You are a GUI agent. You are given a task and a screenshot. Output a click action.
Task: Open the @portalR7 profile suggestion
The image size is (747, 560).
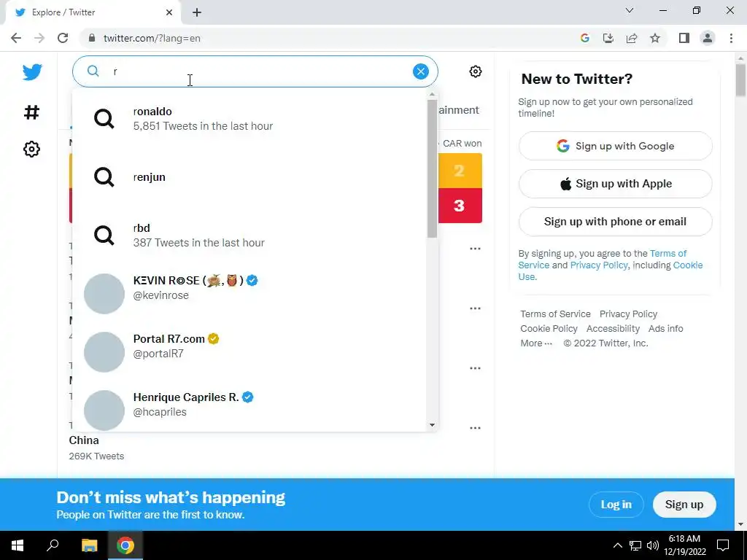249,352
